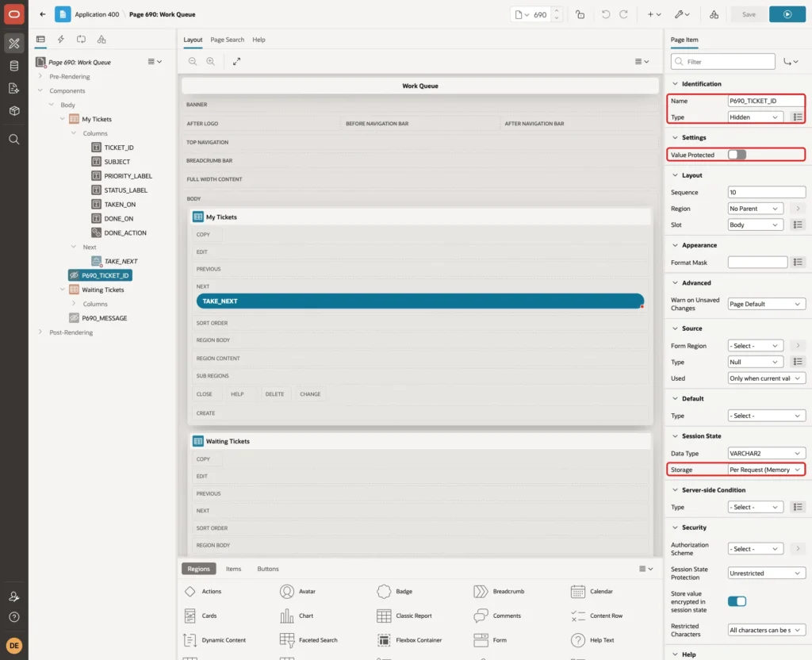Open the Restricted Characters dropdown
The width and height of the screenshot is (812, 660).
click(767, 630)
